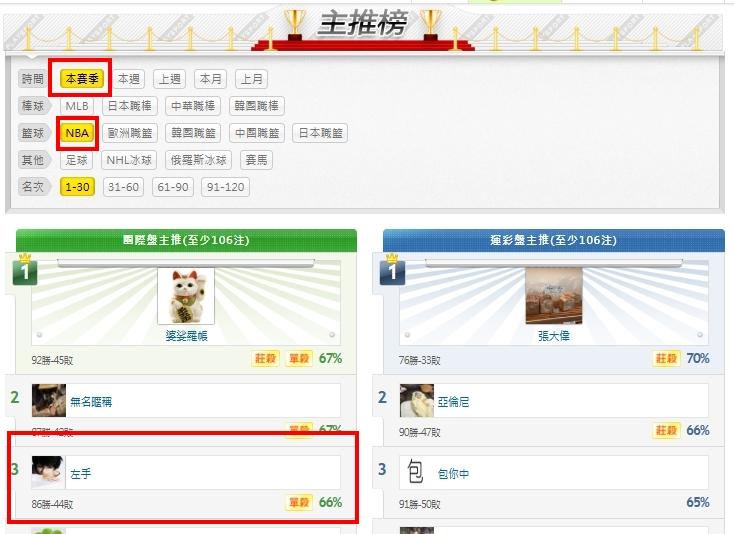Click the 亞倫尼 profile avatar
This screenshot has width=734, height=534.
(x=417, y=401)
